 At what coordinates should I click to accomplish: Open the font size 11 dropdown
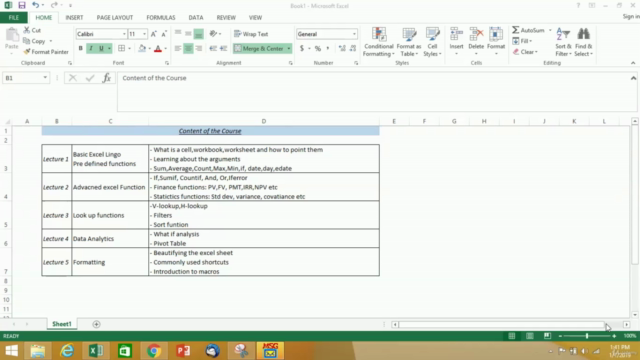click(144, 34)
